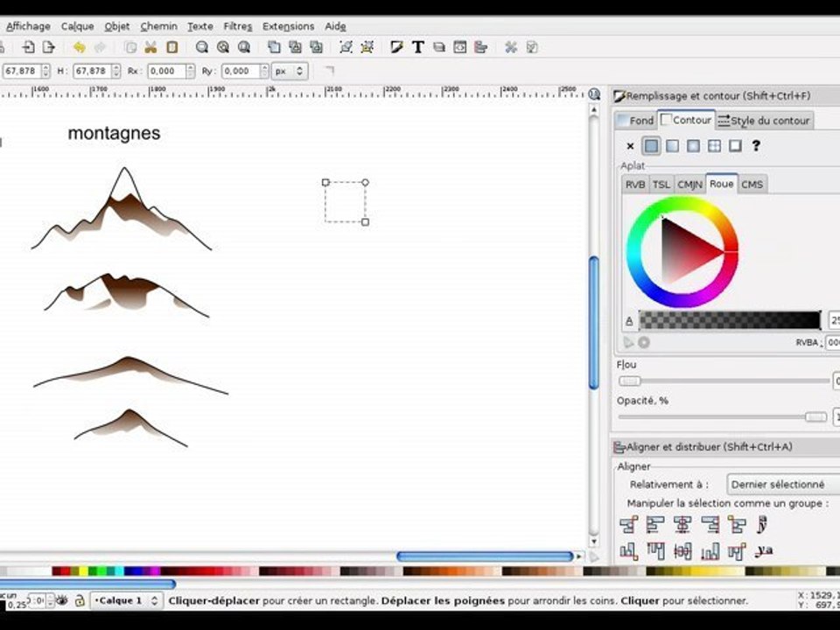Align bottom edges of objects
The image size is (840, 630).
coord(710,550)
